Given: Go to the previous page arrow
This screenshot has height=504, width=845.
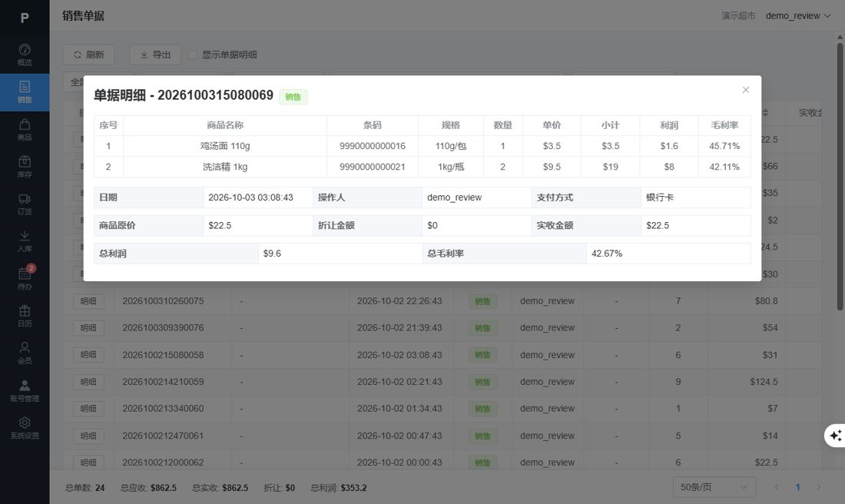Looking at the screenshot, I should click(777, 487).
